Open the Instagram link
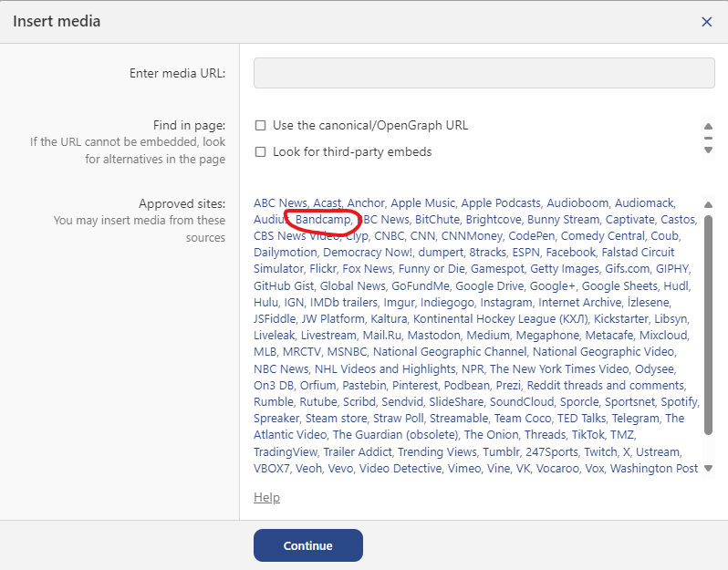 tap(506, 302)
